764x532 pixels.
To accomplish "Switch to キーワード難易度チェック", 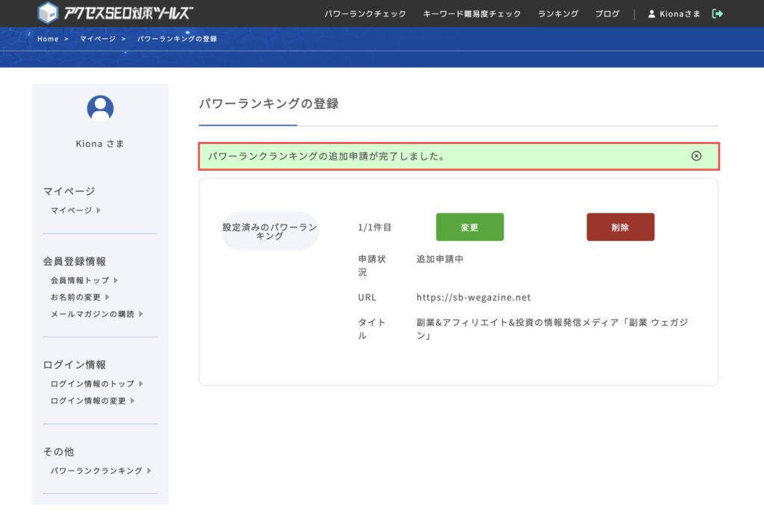I will [472, 13].
